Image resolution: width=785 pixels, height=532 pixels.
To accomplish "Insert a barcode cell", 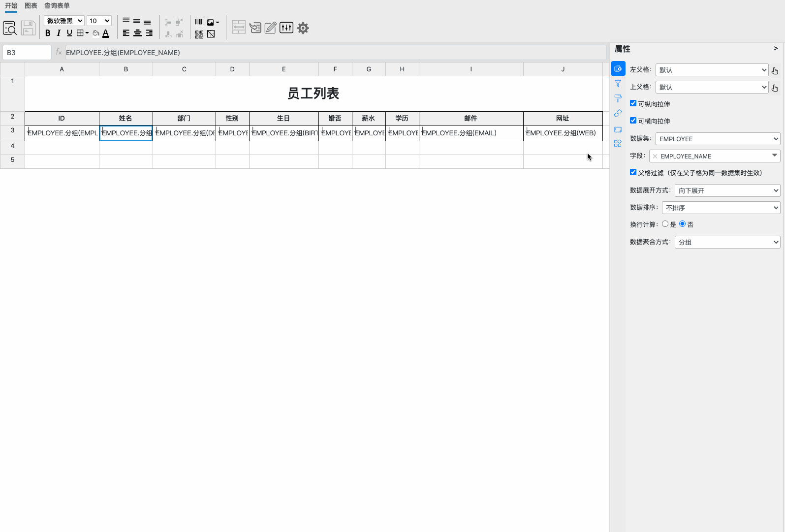I will (199, 22).
